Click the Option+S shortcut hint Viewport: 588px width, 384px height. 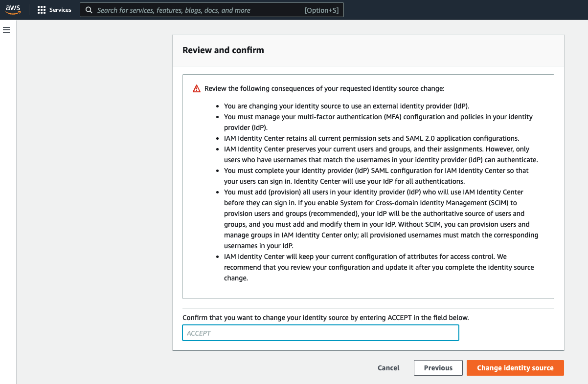(321, 10)
